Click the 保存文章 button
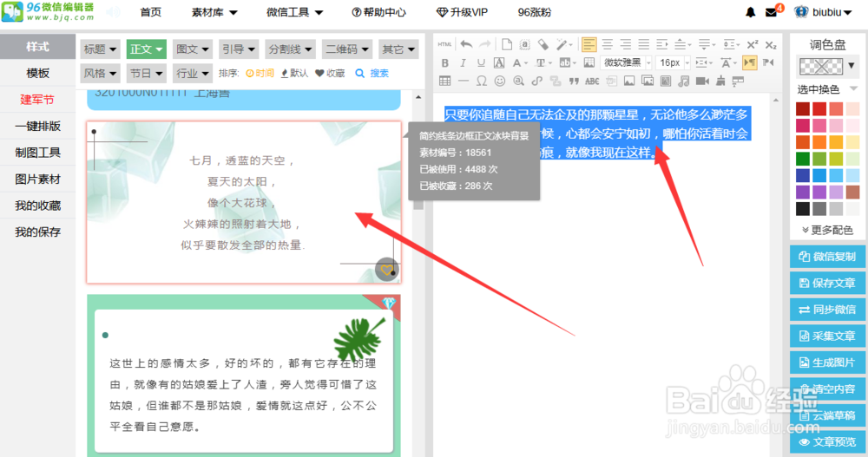The width and height of the screenshot is (868, 457). pyautogui.click(x=827, y=283)
